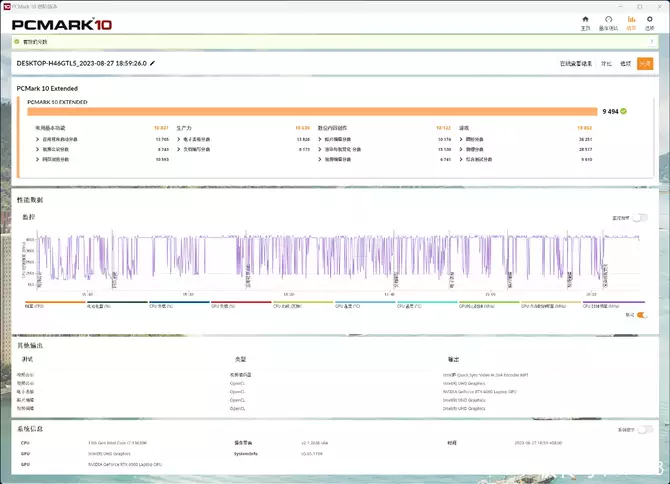
Task: Select the red GPU load legend
Action: pos(241,304)
